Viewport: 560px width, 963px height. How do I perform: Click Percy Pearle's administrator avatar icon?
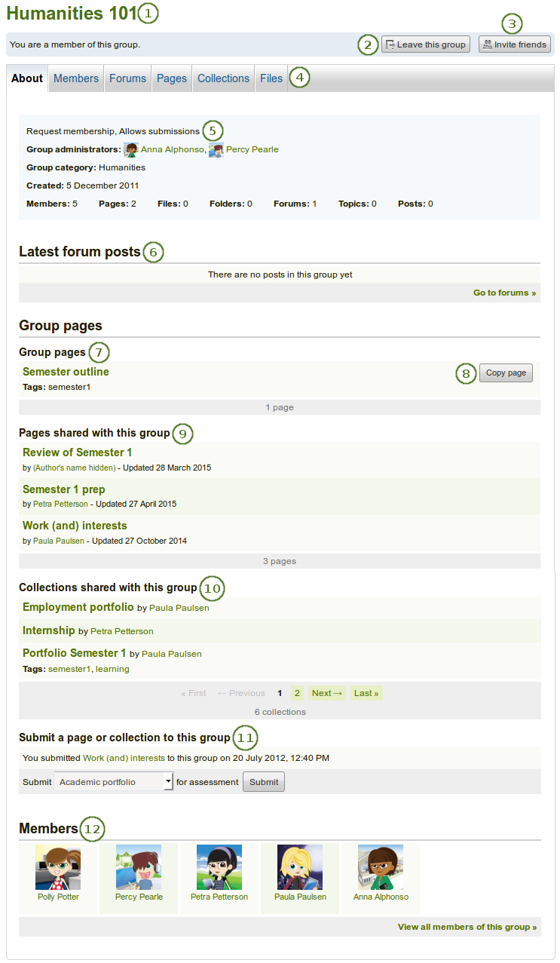pos(216,149)
